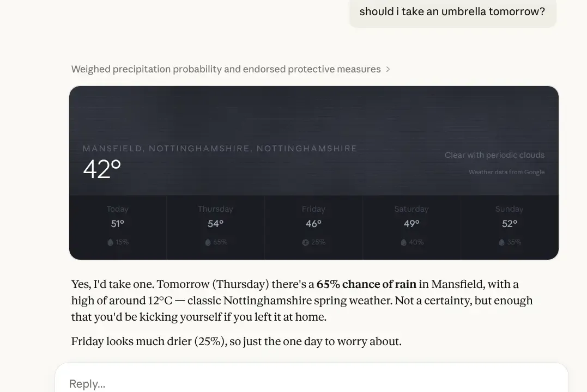Viewport: 587px width, 392px height.
Task: Click the 'Weather data from Google' attribution link
Action: coord(507,172)
